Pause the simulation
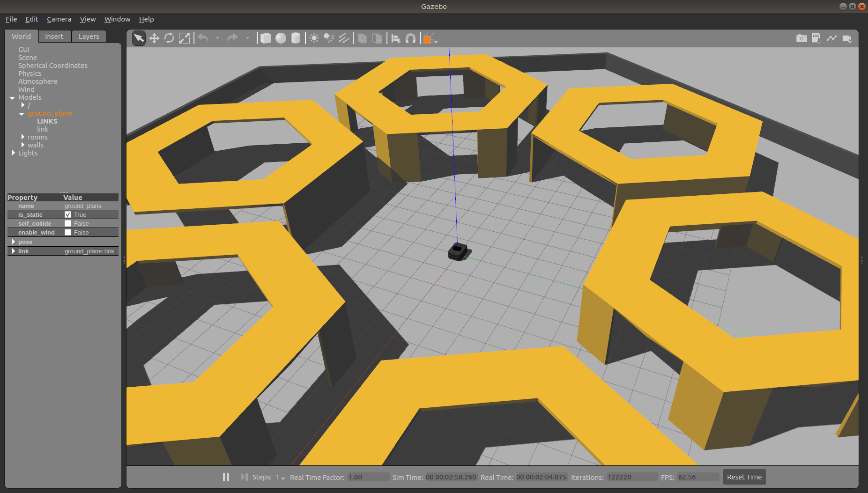The height and width of the screenshot is (493, 868). tap(226, 477)
